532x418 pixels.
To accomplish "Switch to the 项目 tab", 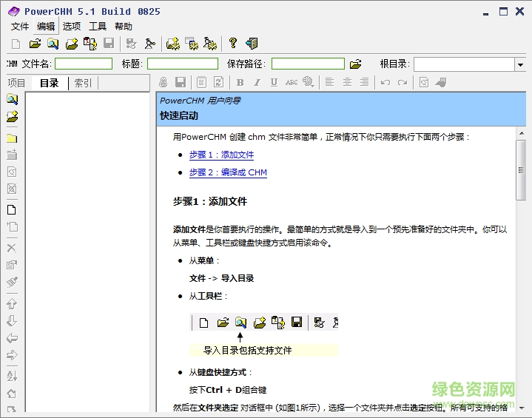I will click(x=16, y=83).
